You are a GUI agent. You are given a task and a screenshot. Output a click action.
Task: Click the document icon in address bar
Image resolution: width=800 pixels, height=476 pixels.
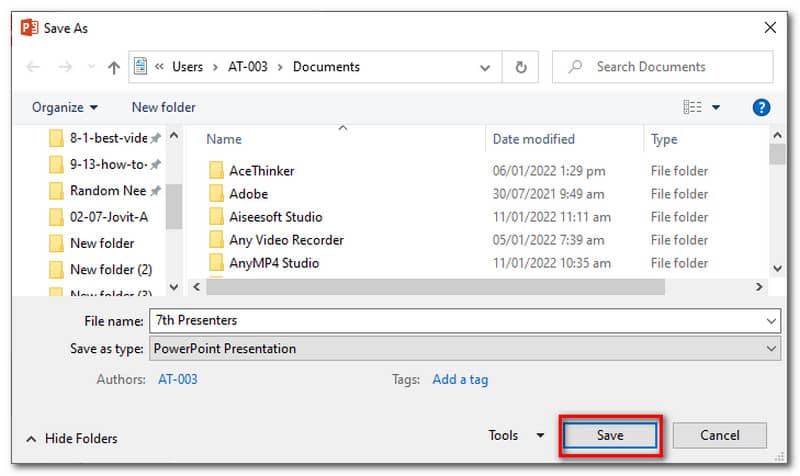tap(140, 66)
